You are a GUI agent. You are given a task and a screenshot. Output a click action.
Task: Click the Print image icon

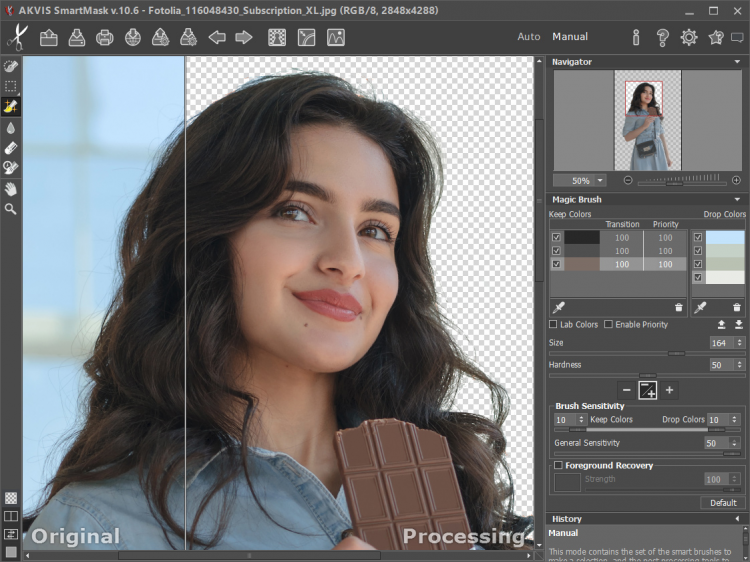pos(104,38)
